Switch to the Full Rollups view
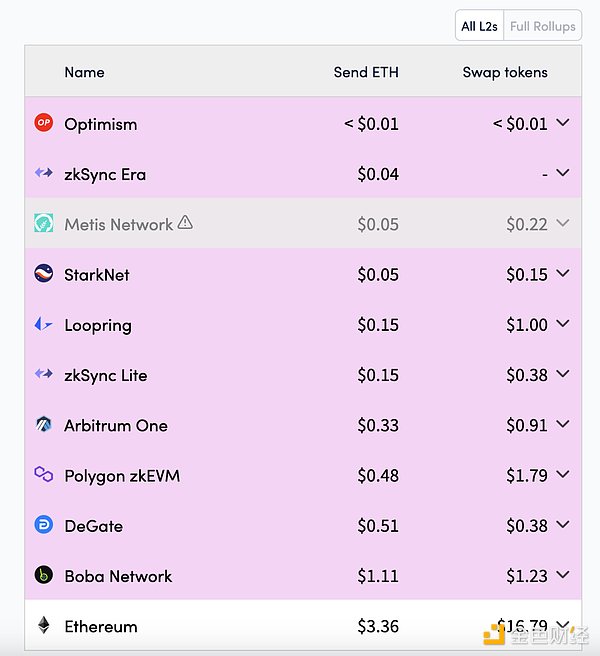The image size is (600, 656). pyautogui.click(x=542, y=26)
